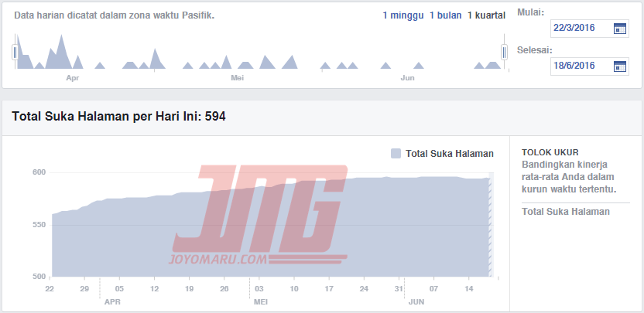This screenshot has width=644, height=313.
Task: Click Total Suka Halaman benchmark link
Action: click(x=566, y=212)
